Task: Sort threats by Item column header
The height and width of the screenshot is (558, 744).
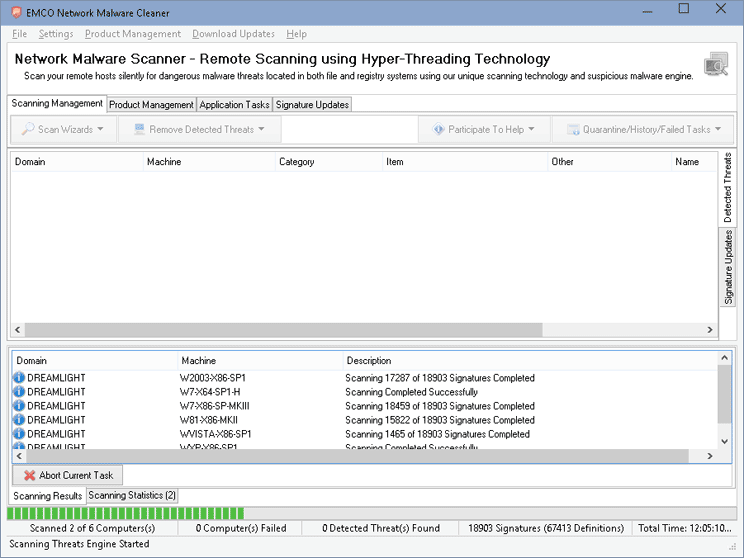Action: [x=465, y=162]
